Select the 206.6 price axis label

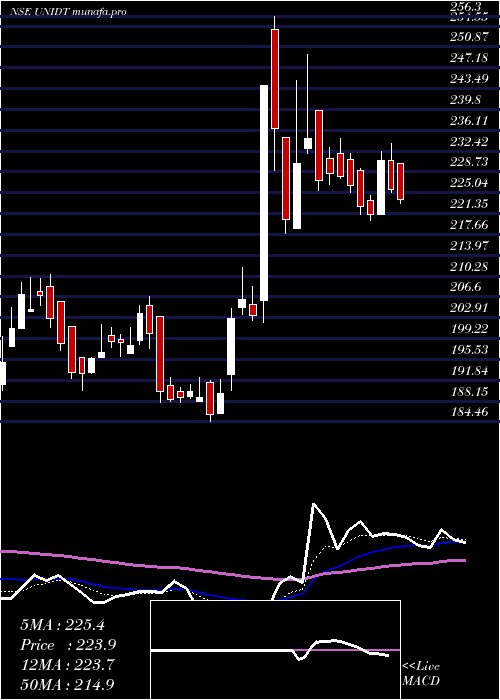coord(465,287)
